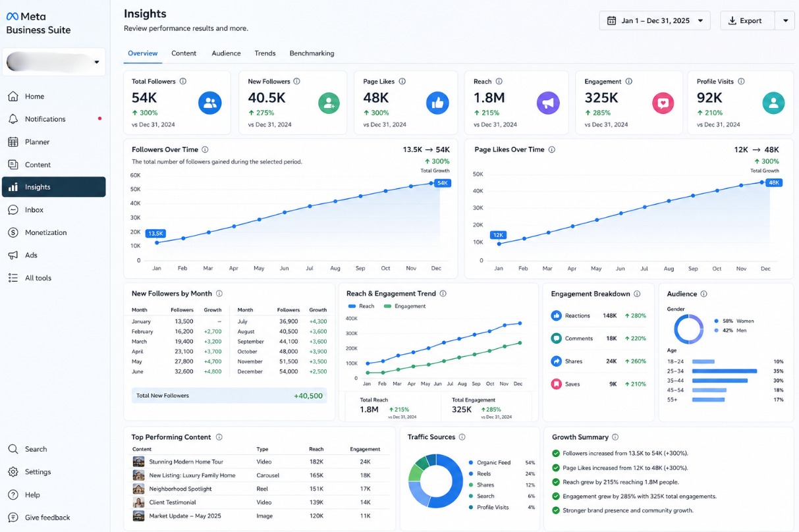Click the Comments icon in Engagement Breakdown
This screenshot has width=799, height=532.
coord(557,338)
